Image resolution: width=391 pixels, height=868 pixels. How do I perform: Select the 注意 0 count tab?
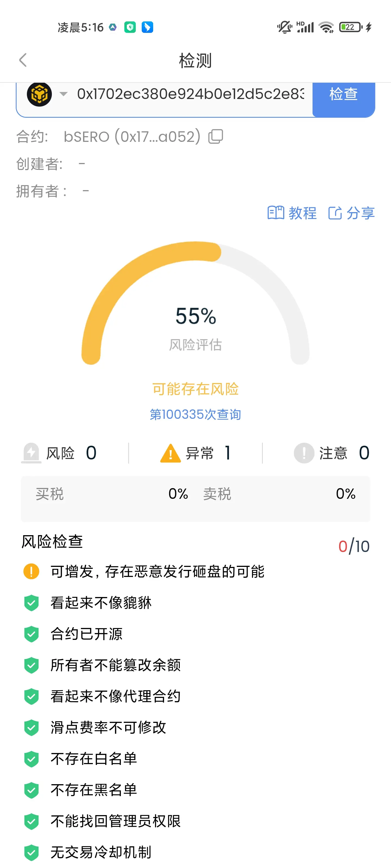[x=332, y=453]
